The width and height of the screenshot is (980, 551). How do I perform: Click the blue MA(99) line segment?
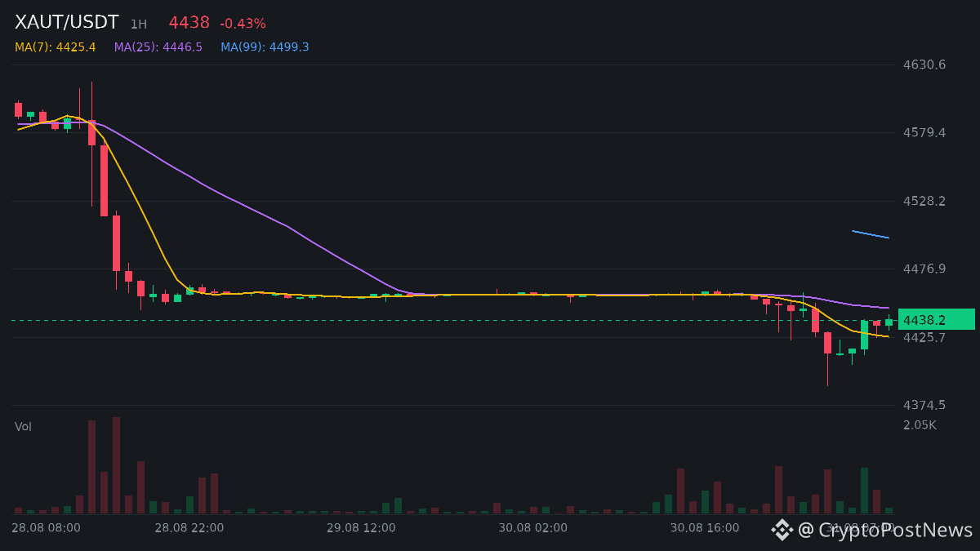pyautogui.click(x=871, y=234)
